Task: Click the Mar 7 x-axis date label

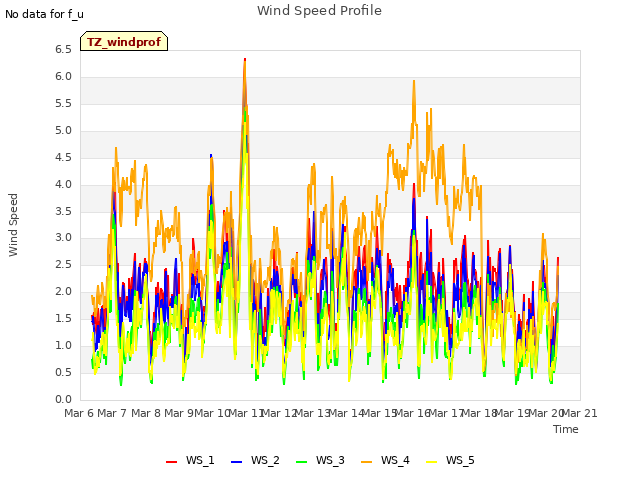Action: (x=112, y=413)
